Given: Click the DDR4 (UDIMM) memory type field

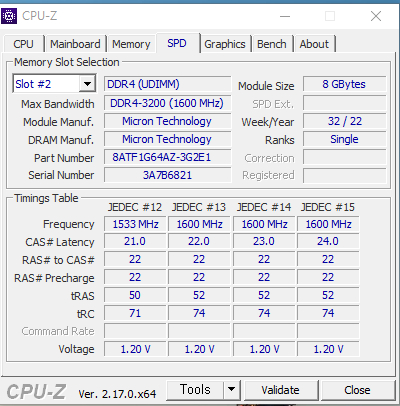Looking at the screenshot, I should (x=167, y=84).
